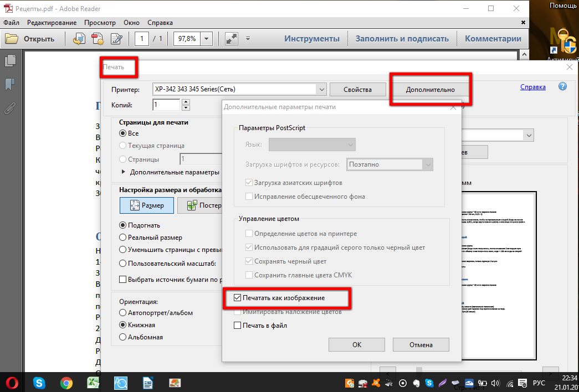The height and width of the screenshot is (392, 579).
Task: Click the create PDF toolbar icon
Action: click(98, 39)
